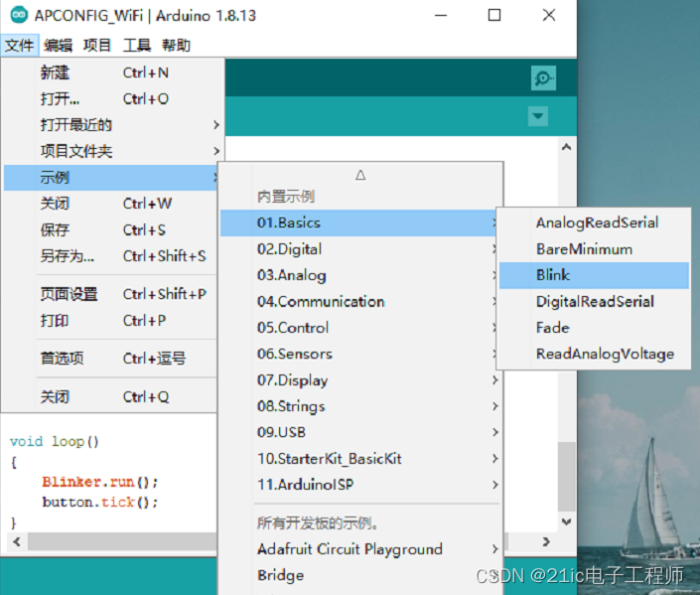Open the BareMinimum example
The image size is (700, 595).
pos(594,248)
